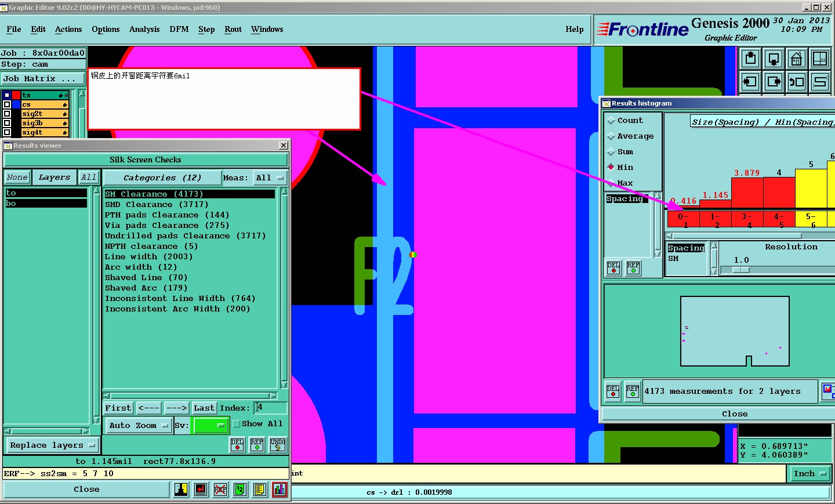Click hand icon on cs layer row
This screenshot has width=835, height=504.
(64, 104)
